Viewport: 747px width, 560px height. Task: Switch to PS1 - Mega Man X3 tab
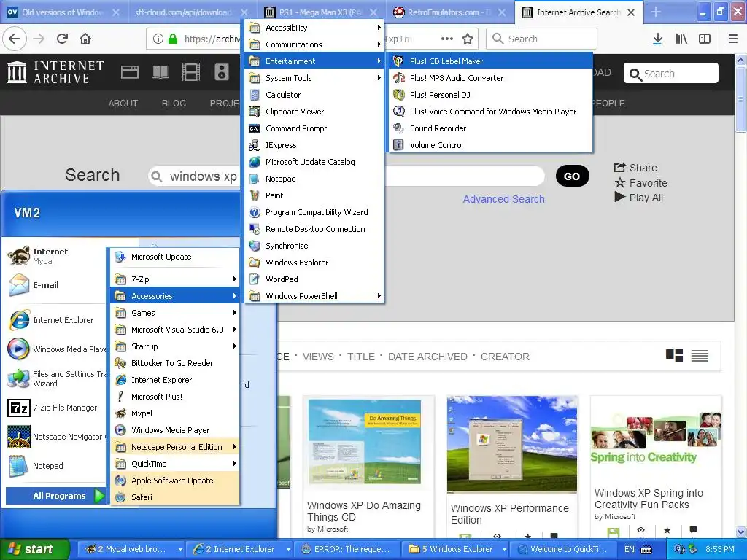[320, 12]
